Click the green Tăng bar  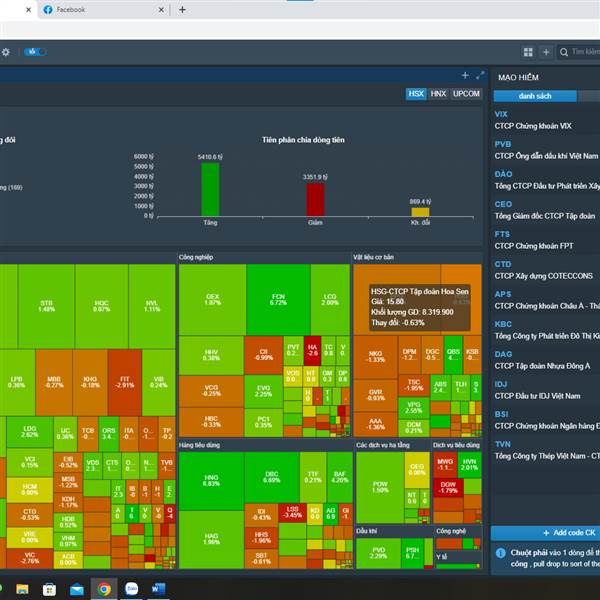coord(210,190)
